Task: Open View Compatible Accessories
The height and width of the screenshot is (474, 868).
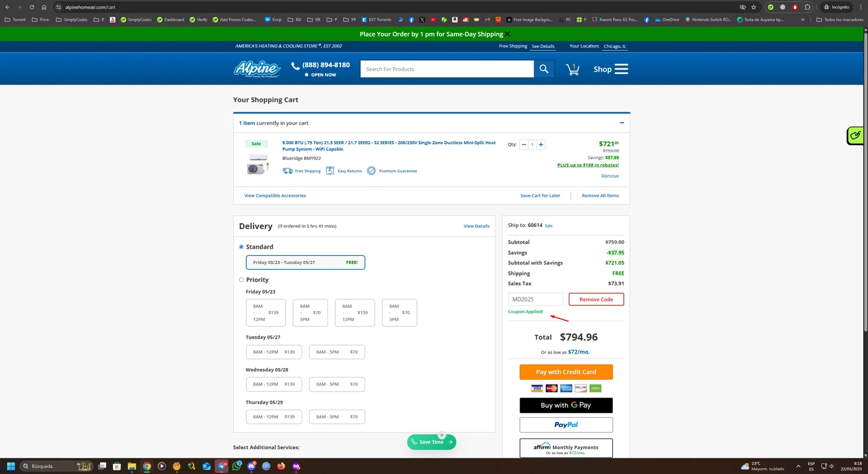Action: 275,196
